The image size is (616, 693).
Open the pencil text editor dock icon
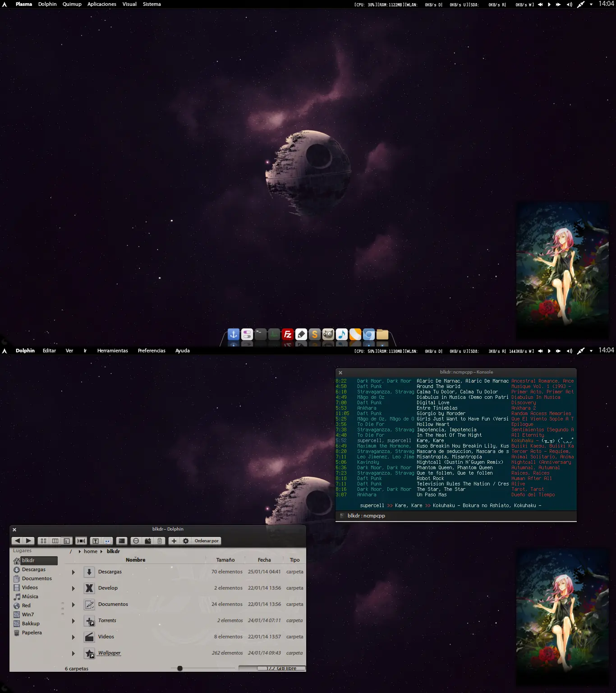pos(301,334)
